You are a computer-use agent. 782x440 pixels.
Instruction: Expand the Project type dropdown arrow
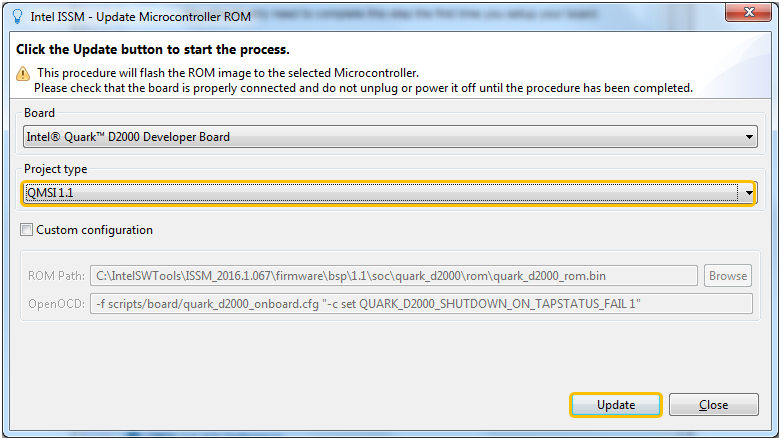tap(749, 193)
